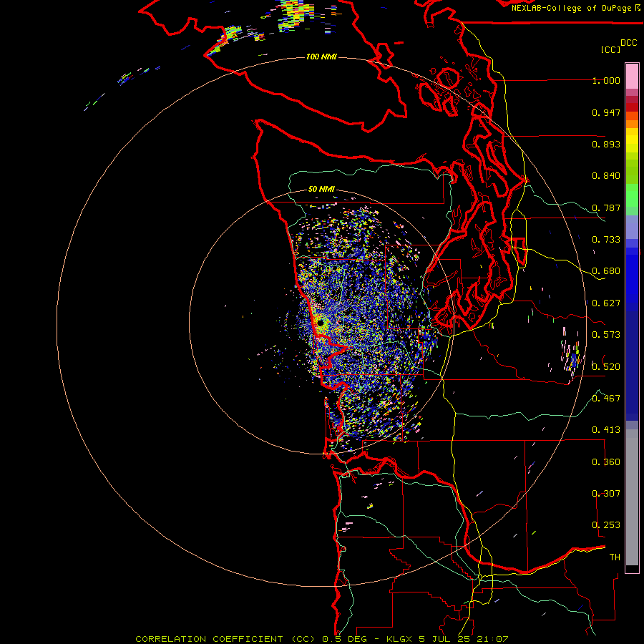Click the 0.680 scale label
The image size is (644, 644).
(606, 271)
